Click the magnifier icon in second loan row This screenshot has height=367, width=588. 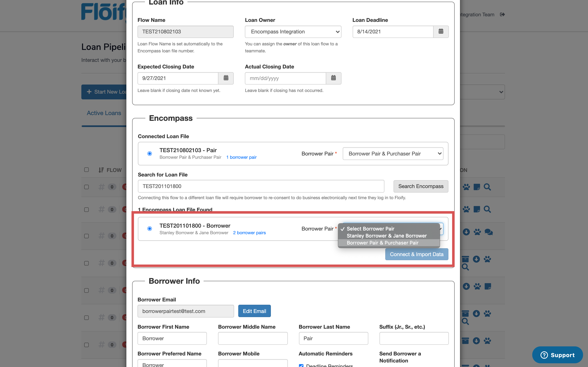click(x=487, y=209)
